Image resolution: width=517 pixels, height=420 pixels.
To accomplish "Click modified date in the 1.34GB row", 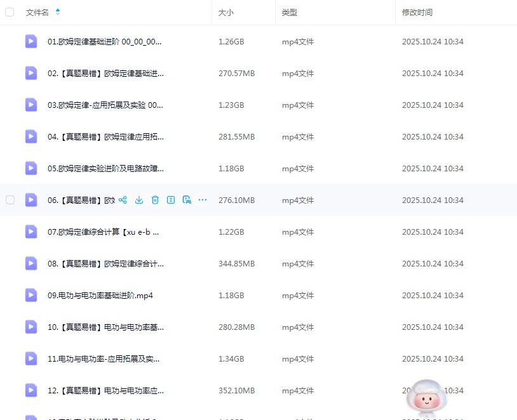I will pyautogui.click(x=433, y=358).
